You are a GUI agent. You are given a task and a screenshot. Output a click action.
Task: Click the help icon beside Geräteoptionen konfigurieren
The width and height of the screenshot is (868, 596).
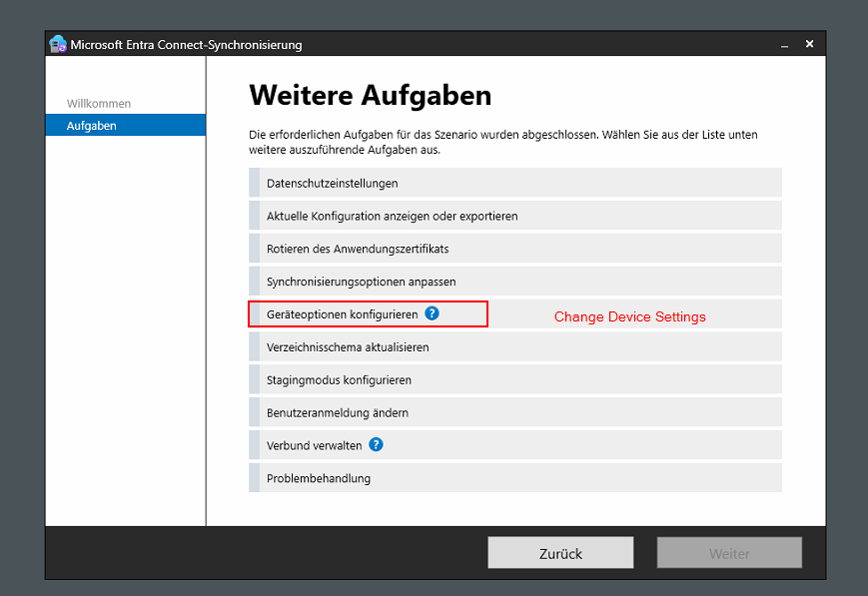coord(432,313)
